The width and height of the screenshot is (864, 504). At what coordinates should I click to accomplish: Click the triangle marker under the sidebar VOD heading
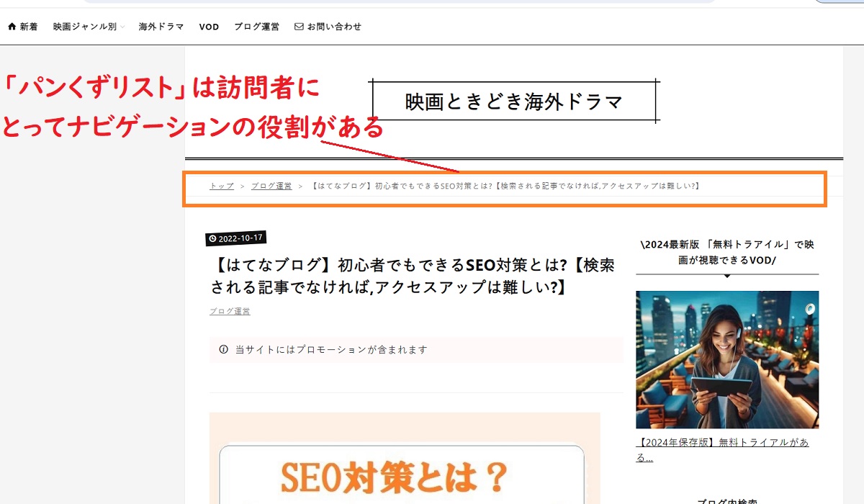pos(727,275)
